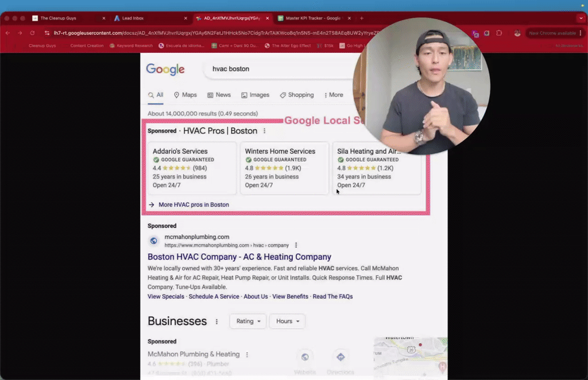This screenshot has height=380, width=588.
Task: Click the Schedule A Service sitelink
Action: coord(214,296)
